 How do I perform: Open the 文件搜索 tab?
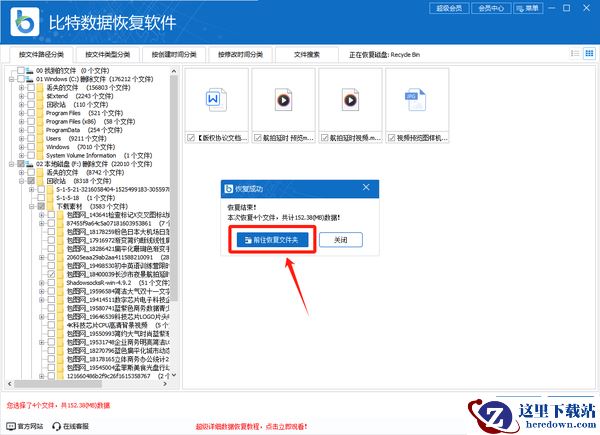[x=307, y=55]
